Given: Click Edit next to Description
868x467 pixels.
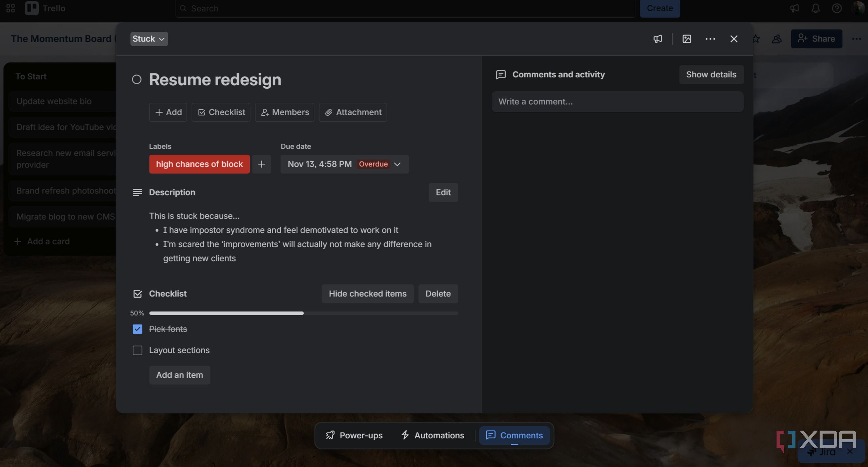Looking at the screenshot, I should 443,192.
